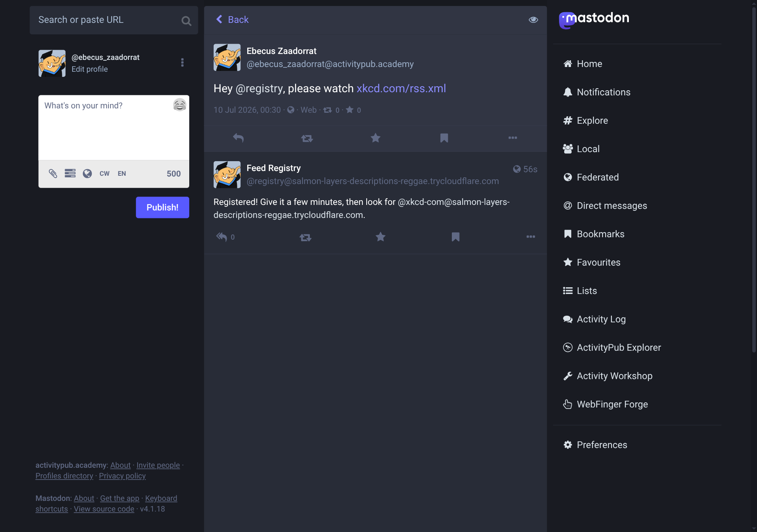Add a poll using the poll icon
This screenshot has width=757, height=532.
(x=70, y=173)
